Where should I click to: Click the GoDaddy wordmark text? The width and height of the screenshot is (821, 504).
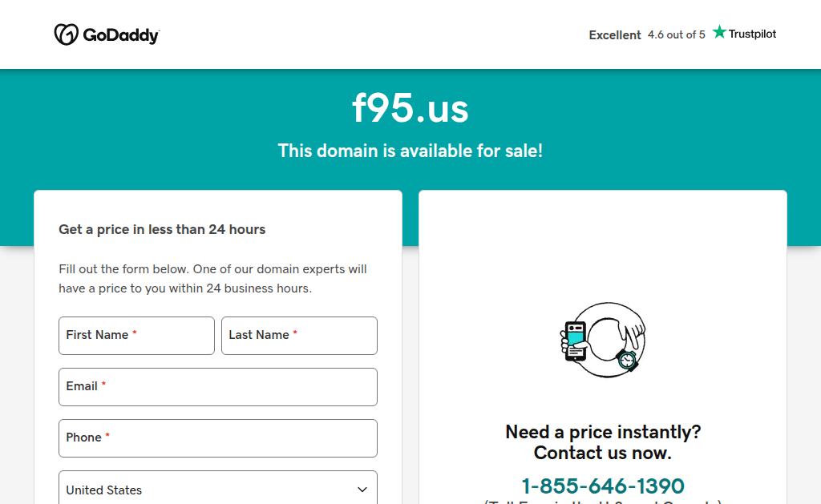[121, 35]
